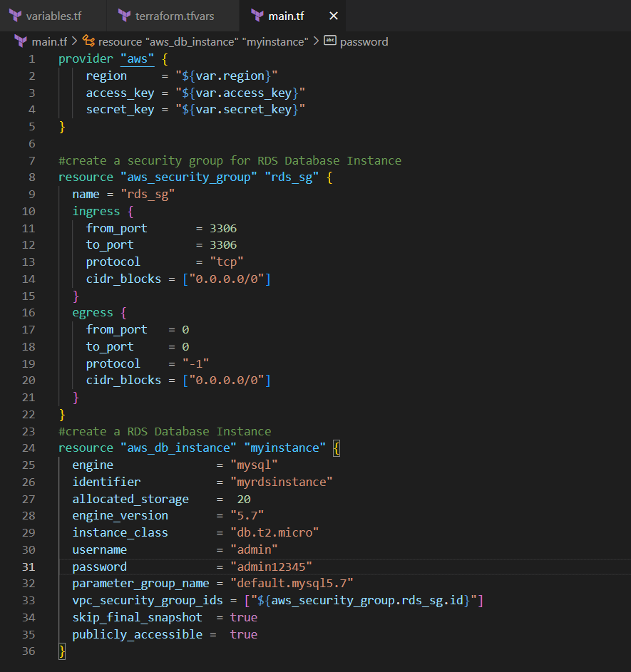Click Terraform icon on variables.tf tab
The height and width of the screenshot is (672, 631).
pyautogui.click(x=16, y=16)
